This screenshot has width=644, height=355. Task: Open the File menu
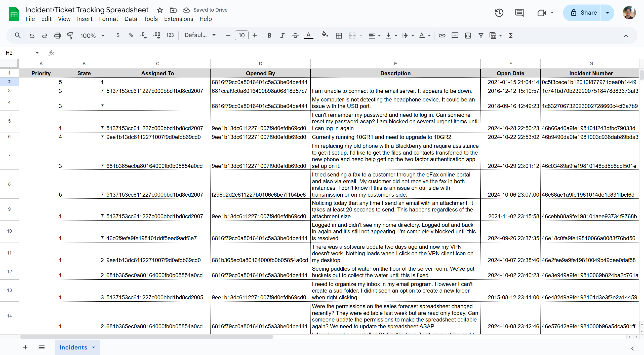pyautogui.click(x=30, y=19)
